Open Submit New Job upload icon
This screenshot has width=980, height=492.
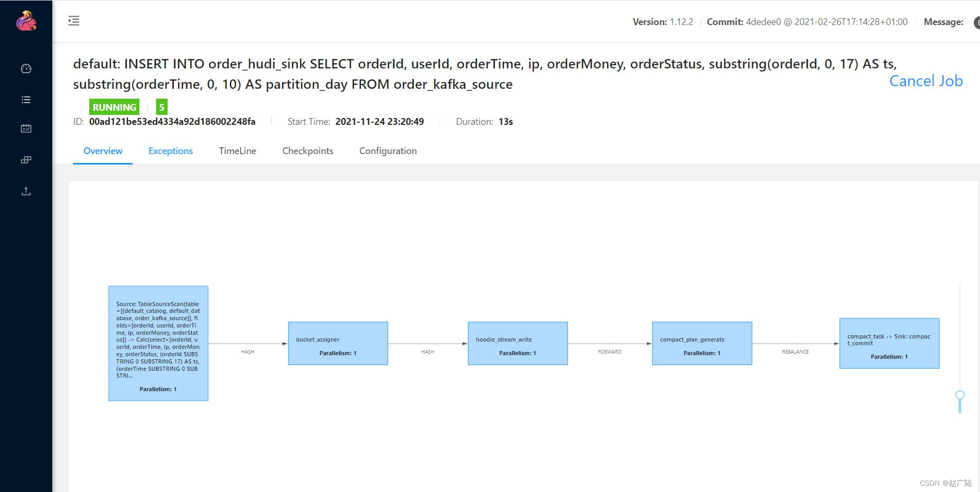pos(26,191)
